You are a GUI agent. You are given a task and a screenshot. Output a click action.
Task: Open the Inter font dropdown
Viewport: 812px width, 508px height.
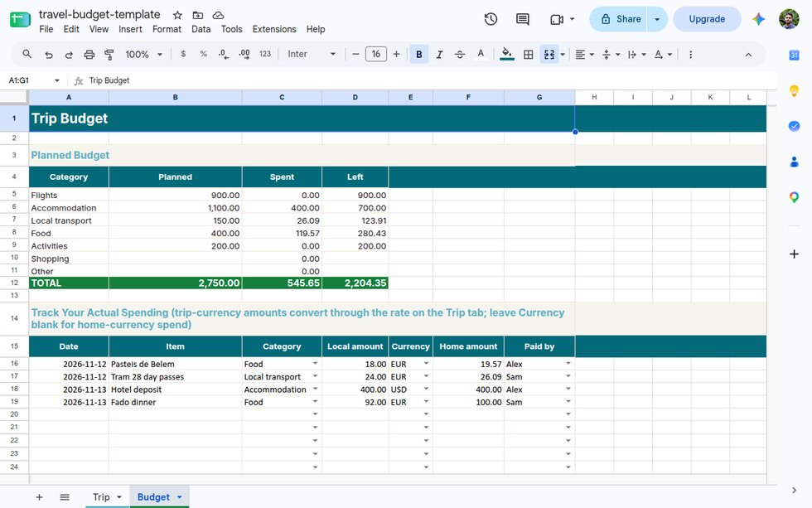312,54
